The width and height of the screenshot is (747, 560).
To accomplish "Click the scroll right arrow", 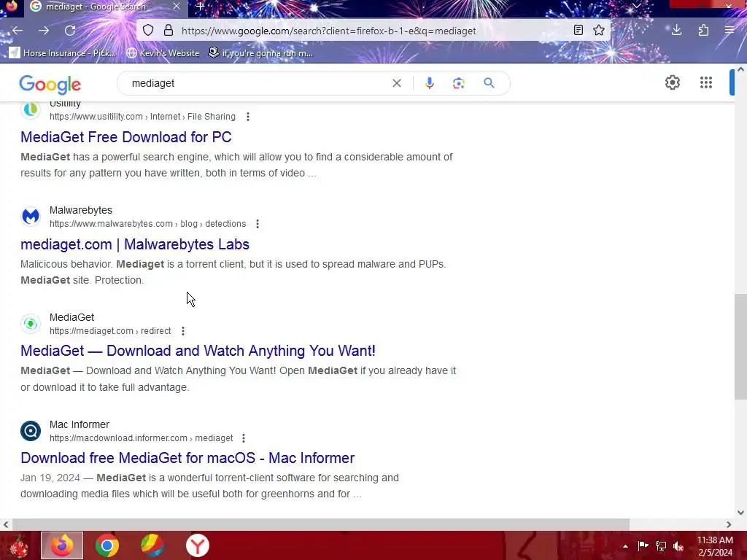I will (729, 524).
